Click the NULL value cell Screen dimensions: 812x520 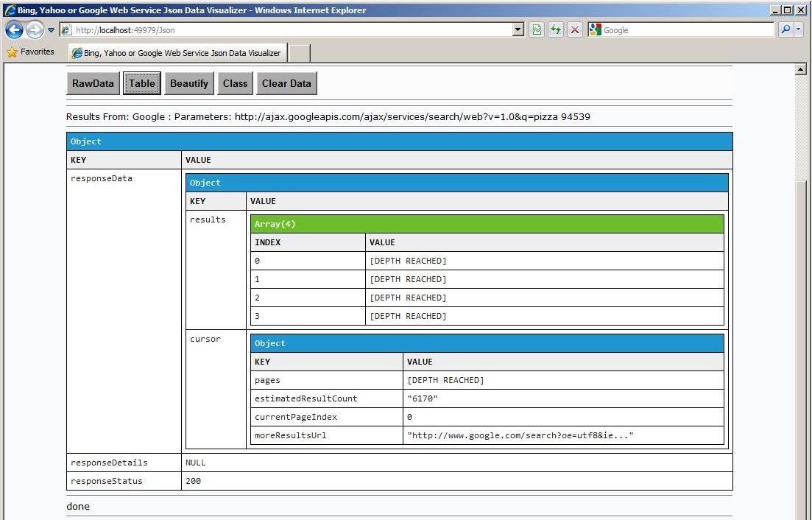[x=456, y=463]
